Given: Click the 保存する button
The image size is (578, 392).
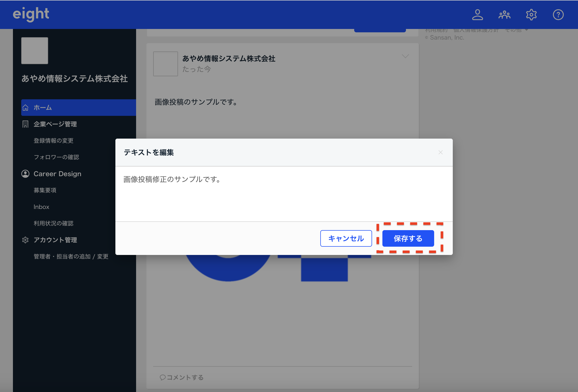Looking at the screenshot, I should [x=408, y=238].
